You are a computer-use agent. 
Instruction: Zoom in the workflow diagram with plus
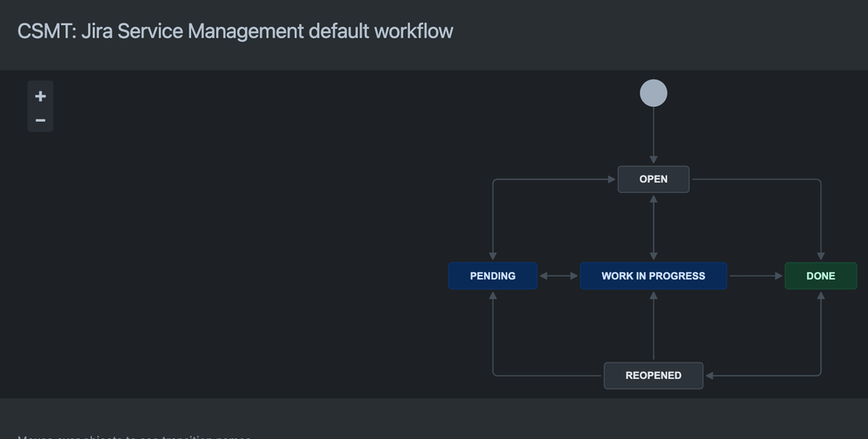[x=41, y=96]
